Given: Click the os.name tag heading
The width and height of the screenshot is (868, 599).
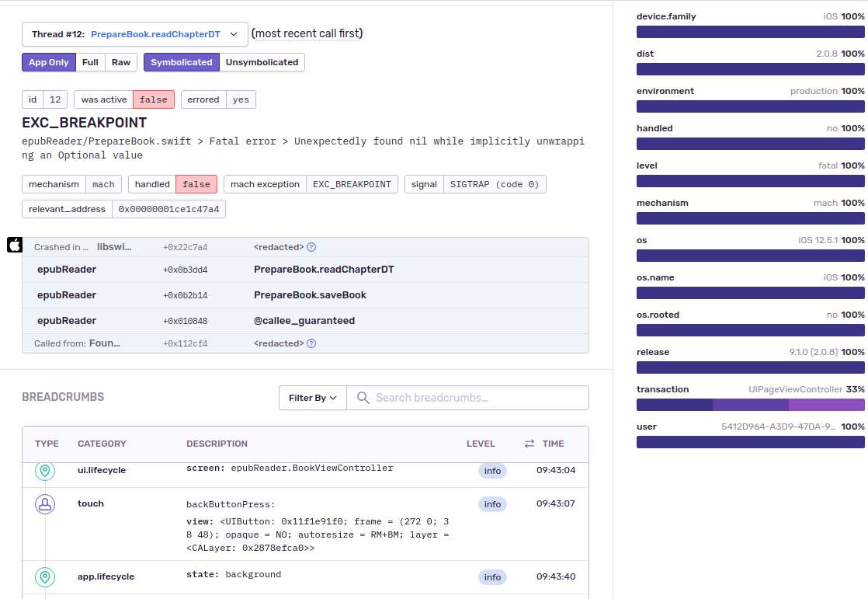Looking at the screenshot, I should 655,277.
